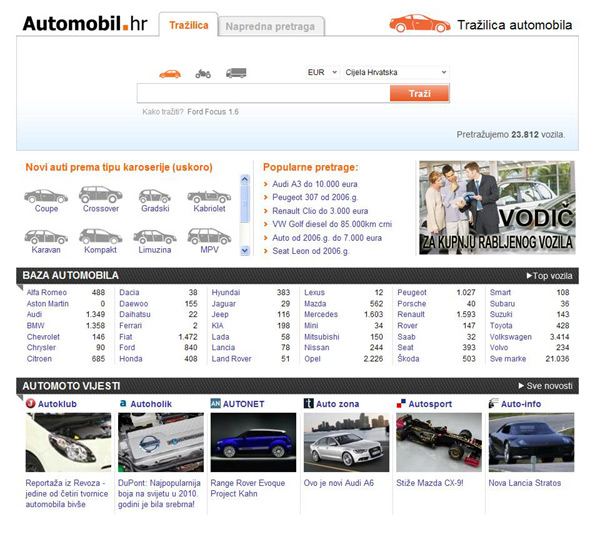The height and width of the screenshot is (539, 600).
Task: Open the Fiat brand listing
Action: click(x=126, y=337)
